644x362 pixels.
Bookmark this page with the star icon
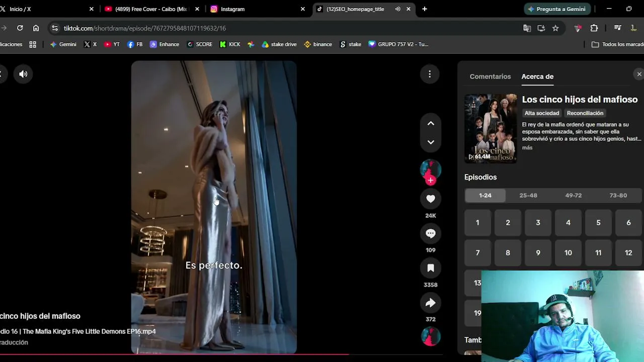coord(555,28)
